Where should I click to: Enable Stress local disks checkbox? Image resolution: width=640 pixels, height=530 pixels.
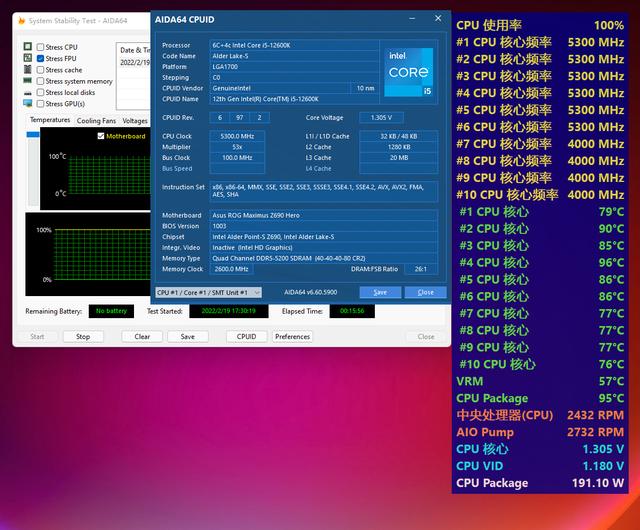click(40, 92)
